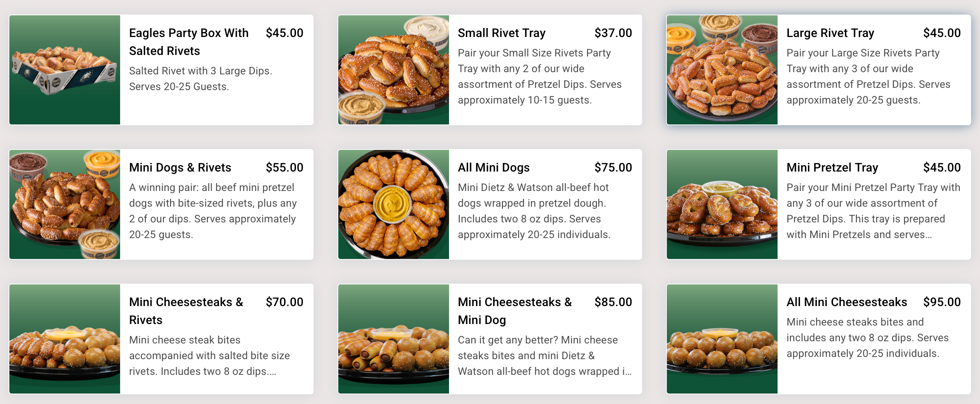This screenshot has height=404, width=980.
Task: Select the Small Rivet Tray menu card
Action: point(502,33)
